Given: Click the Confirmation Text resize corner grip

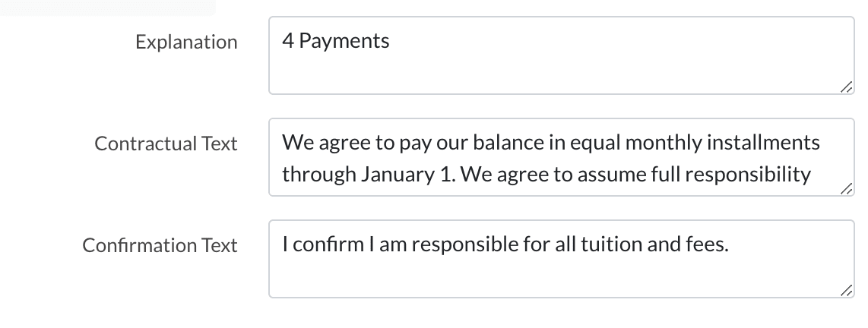Looking at the screenshot, I should [846, 291].
